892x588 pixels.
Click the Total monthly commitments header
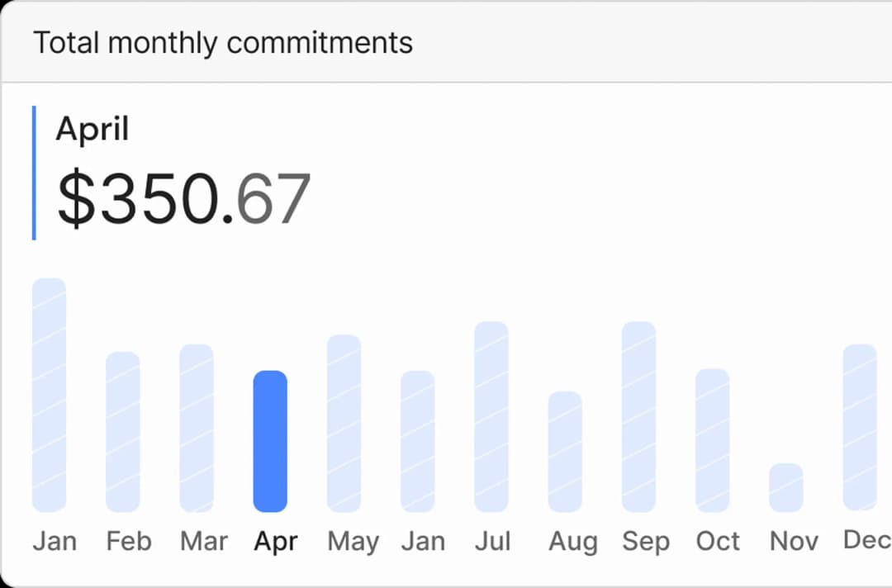point(223,41)
